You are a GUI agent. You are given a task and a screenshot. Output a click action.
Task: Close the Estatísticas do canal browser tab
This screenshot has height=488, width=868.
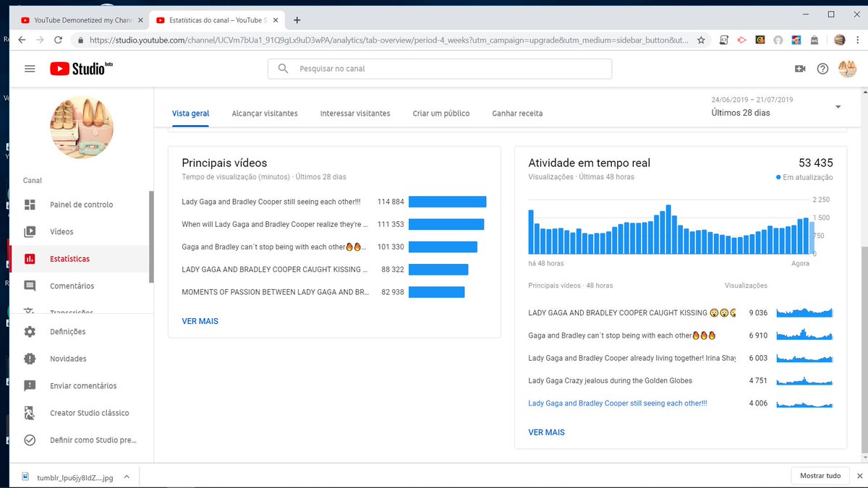pos(276,20)
